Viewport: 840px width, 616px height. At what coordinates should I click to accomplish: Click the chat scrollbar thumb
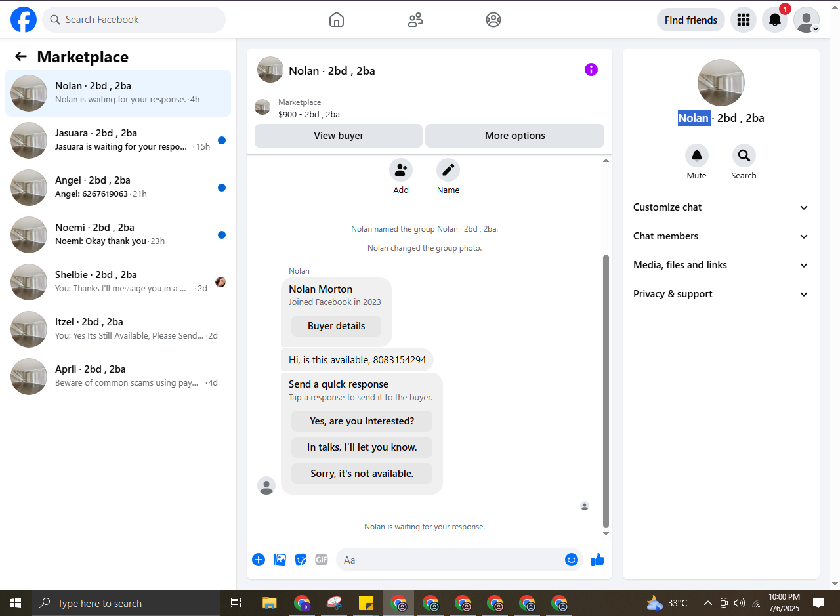[x=606, y=392]
